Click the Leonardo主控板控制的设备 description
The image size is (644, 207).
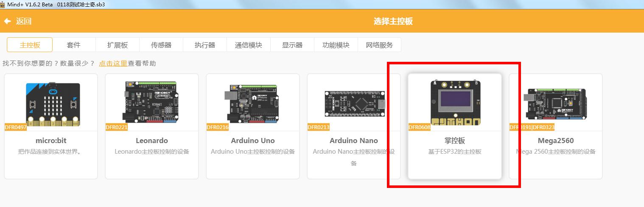click(x=152, y=152)
